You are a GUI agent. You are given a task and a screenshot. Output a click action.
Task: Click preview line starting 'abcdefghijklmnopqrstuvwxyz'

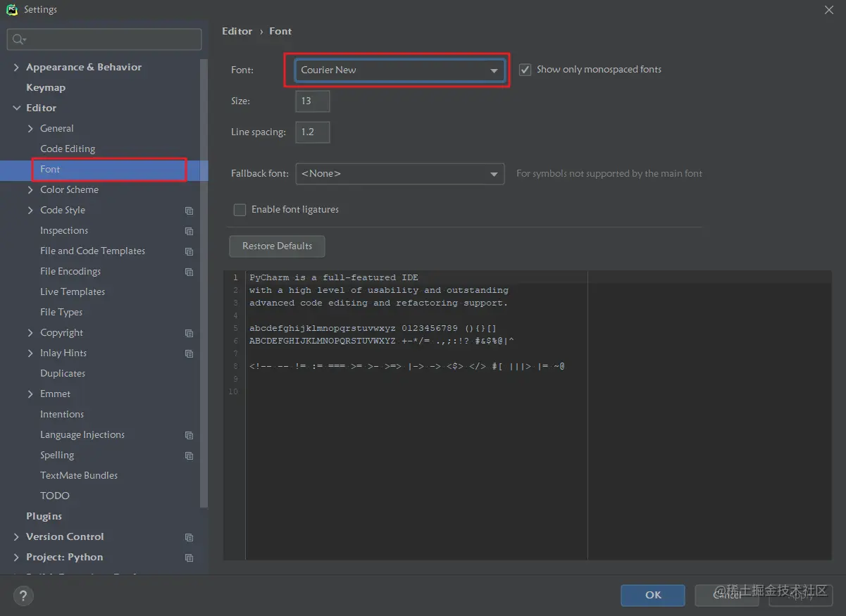373,329
